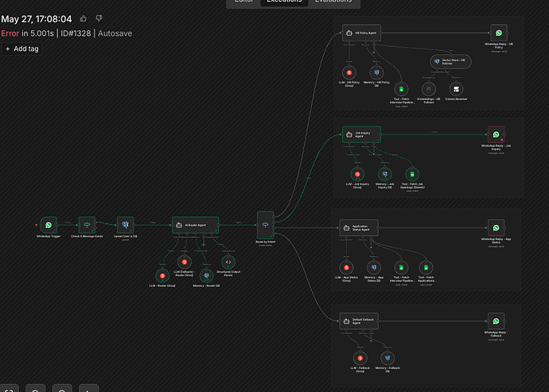Screen dimensions: 549x392
Task: Click the execution timestamp May 27, 17:08:04
Action: click(37, 19)
